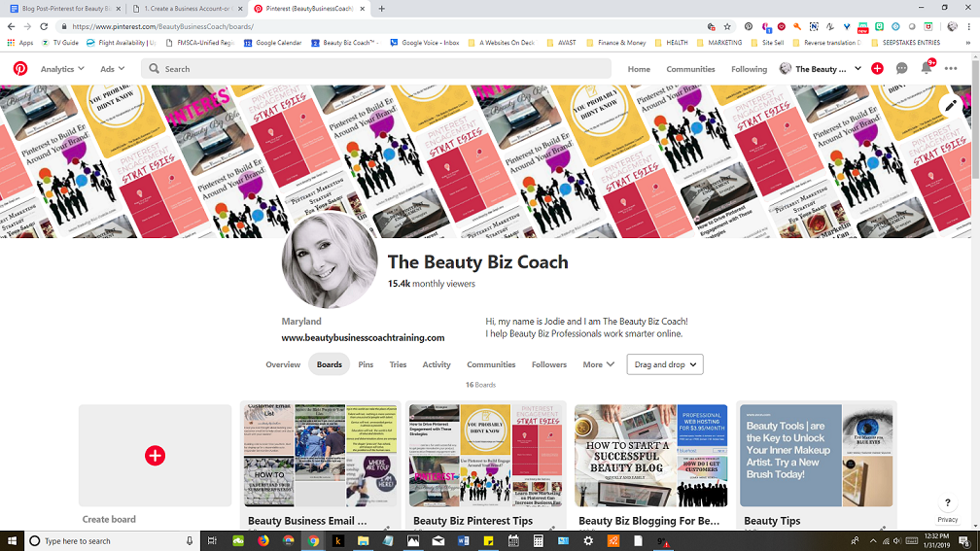Open the account chevron next to The Beauty
This screenshot has width=980, height=551.
pos(858,69)
